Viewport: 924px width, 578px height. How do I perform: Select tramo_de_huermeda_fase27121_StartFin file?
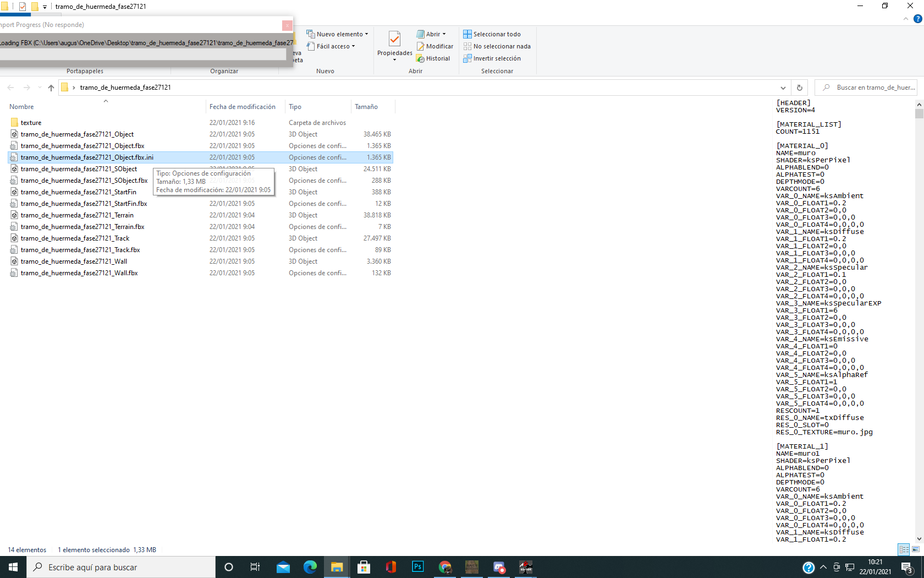(x=201, y=192)
